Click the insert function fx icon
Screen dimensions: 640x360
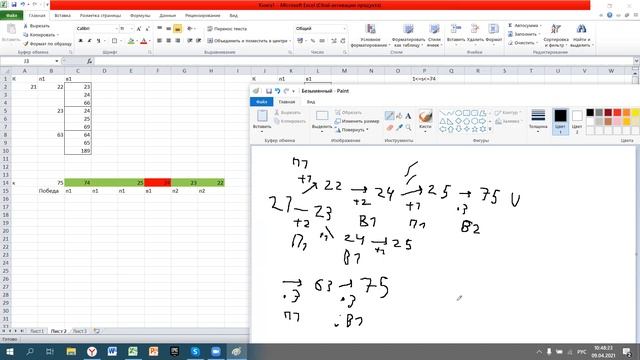(89, 61)
